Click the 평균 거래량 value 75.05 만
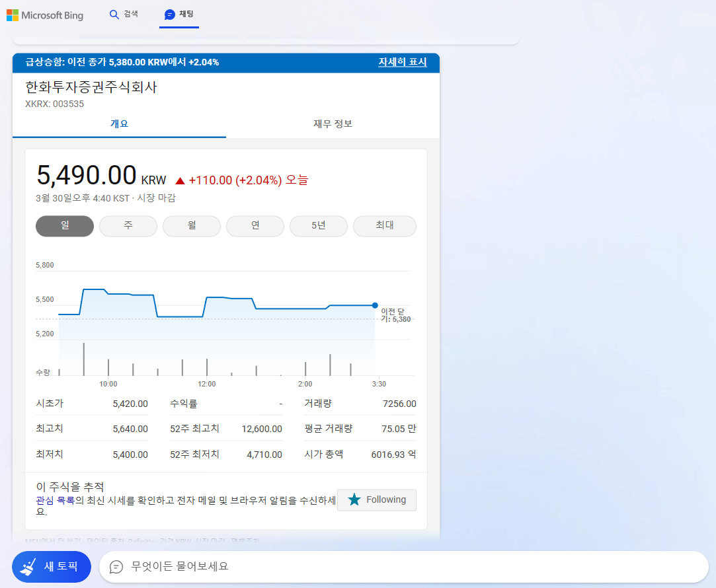The width and height of the screenshot is (716, 588). (399, 429)
